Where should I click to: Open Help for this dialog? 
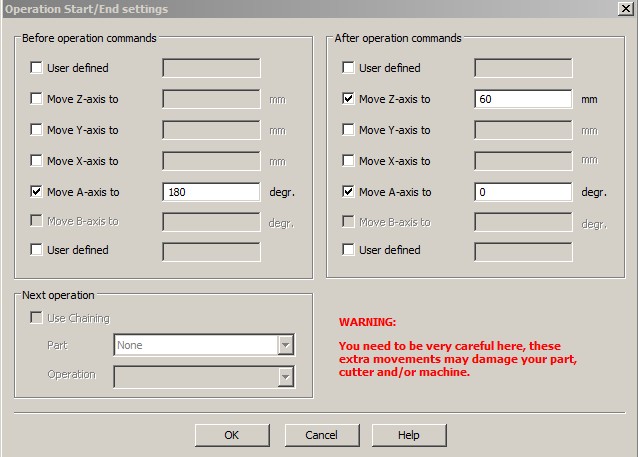tap(408, 435)
